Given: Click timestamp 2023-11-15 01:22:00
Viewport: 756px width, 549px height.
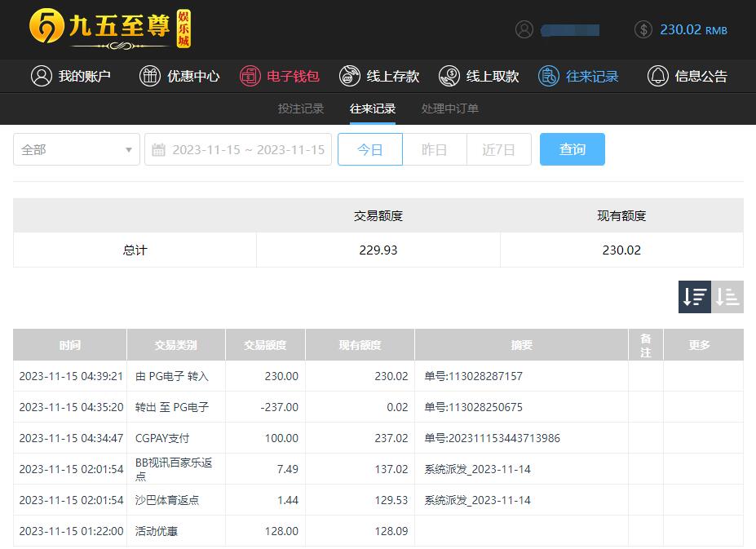Looking at the screenshot, I should tap(71, 531).
